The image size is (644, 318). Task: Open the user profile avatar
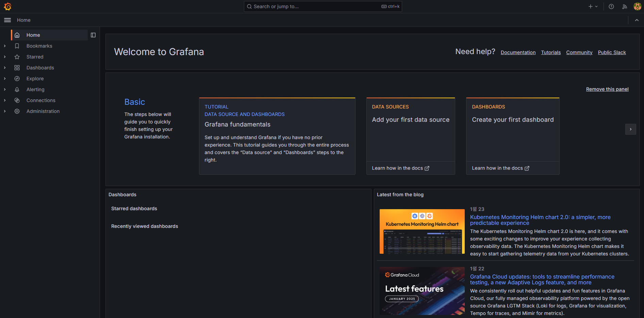pos(637,6)
